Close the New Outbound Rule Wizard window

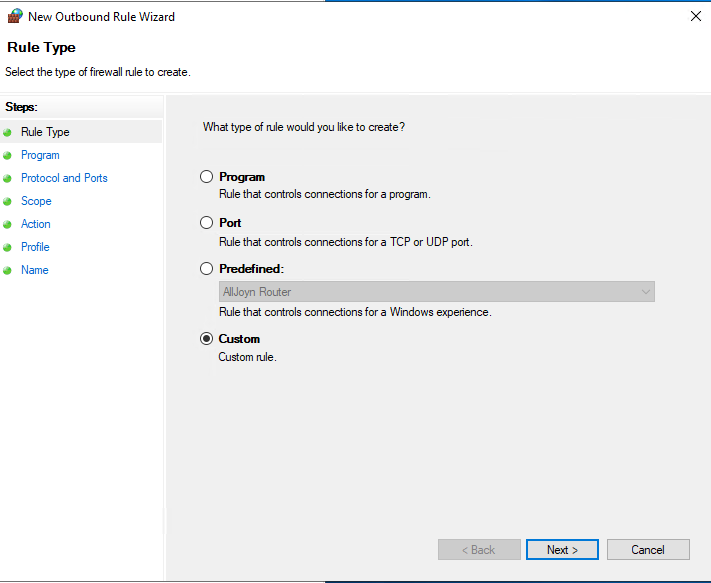pos(695,16)
